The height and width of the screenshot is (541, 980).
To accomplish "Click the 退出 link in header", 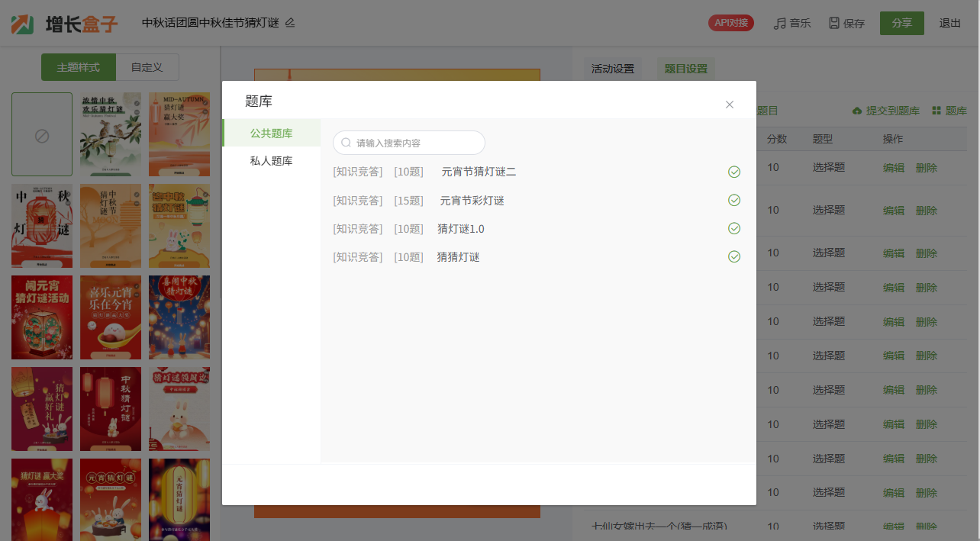I will (x=950, y=23).
